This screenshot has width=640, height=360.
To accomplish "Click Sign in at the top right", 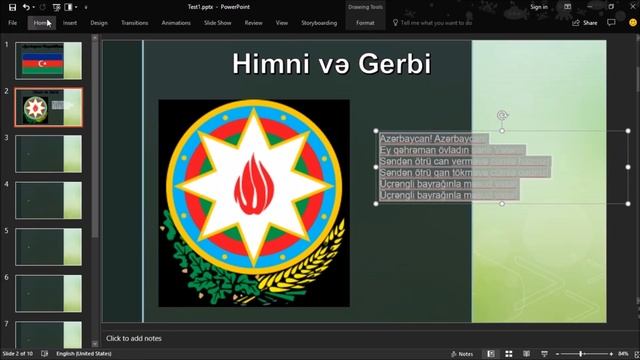I will click(x=539, y=7).
